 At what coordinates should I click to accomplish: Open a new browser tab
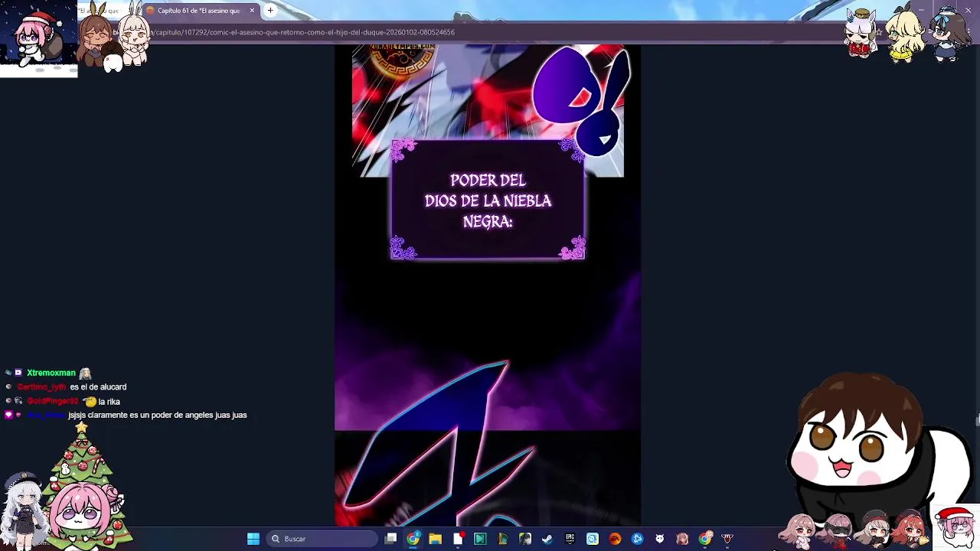point(270,11)
